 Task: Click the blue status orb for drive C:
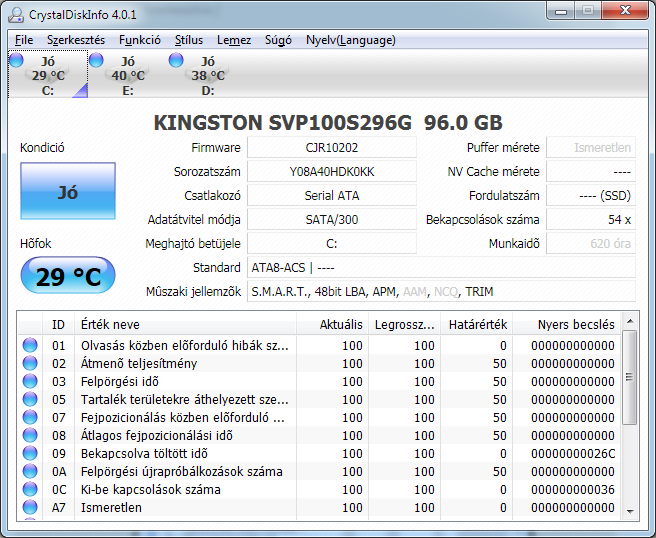click(x=16, y=61)
